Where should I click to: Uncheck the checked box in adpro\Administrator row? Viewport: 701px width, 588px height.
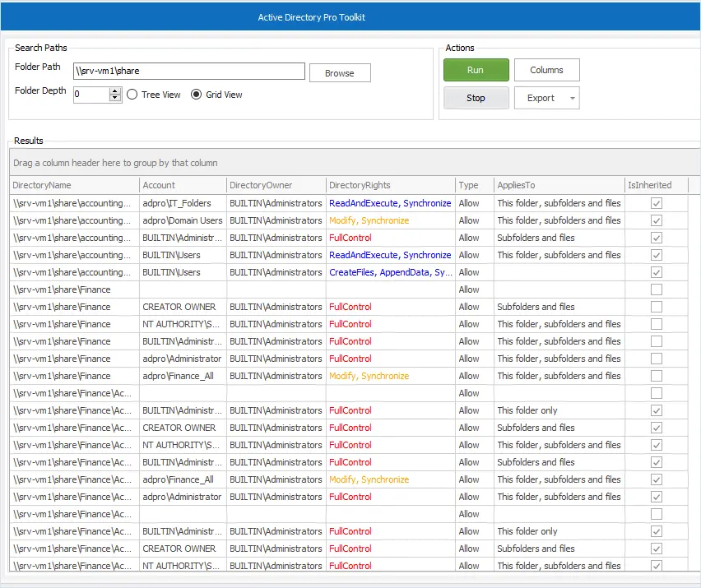click(x=657, y=497)
